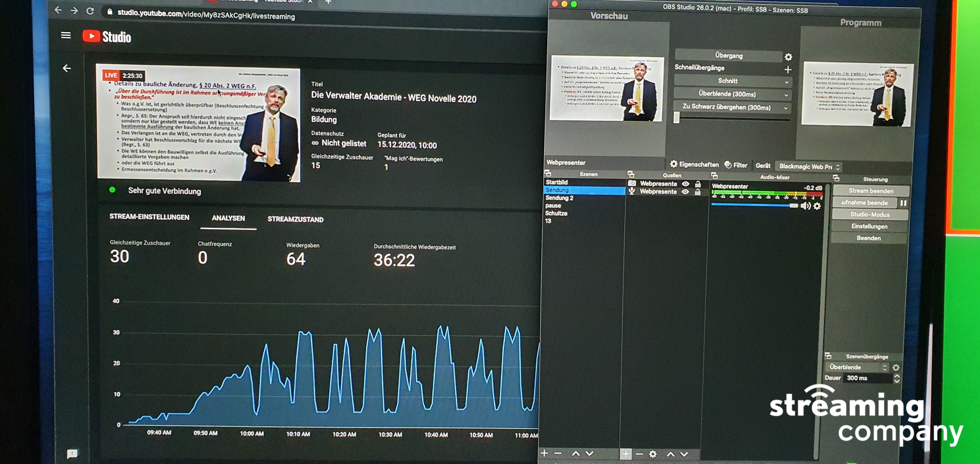This screenshot has width=980, height=464.
Task: Open the feedback icon at bottom left
Action: 72,454
